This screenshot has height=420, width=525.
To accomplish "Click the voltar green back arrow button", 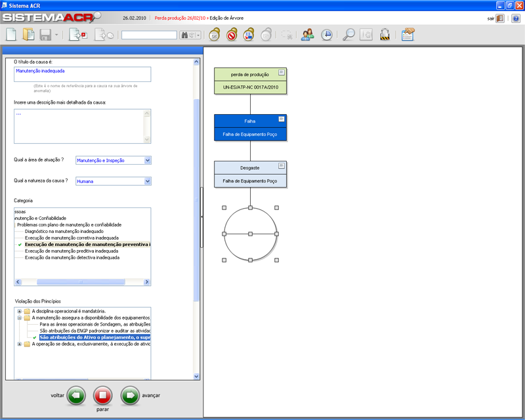I will [x=76, y=396].
